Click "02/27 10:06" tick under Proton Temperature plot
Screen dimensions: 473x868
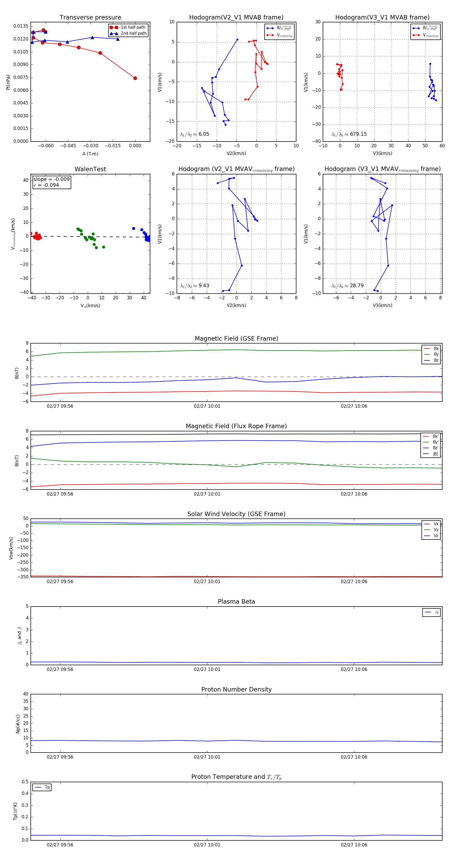354,845
